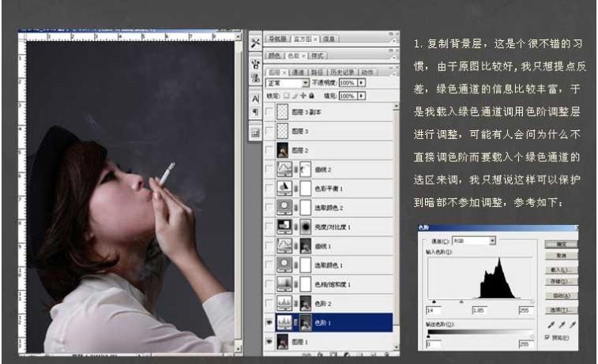Open the Clone Source panel icon
The image size is (598, 364).
tap(255, 78)
